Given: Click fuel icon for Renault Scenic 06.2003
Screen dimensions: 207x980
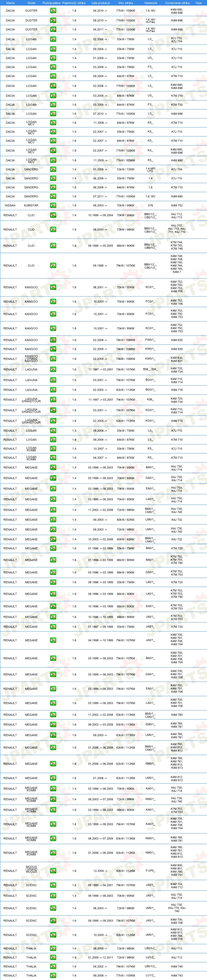Looking at the screenshot, I should click(53, 908).
